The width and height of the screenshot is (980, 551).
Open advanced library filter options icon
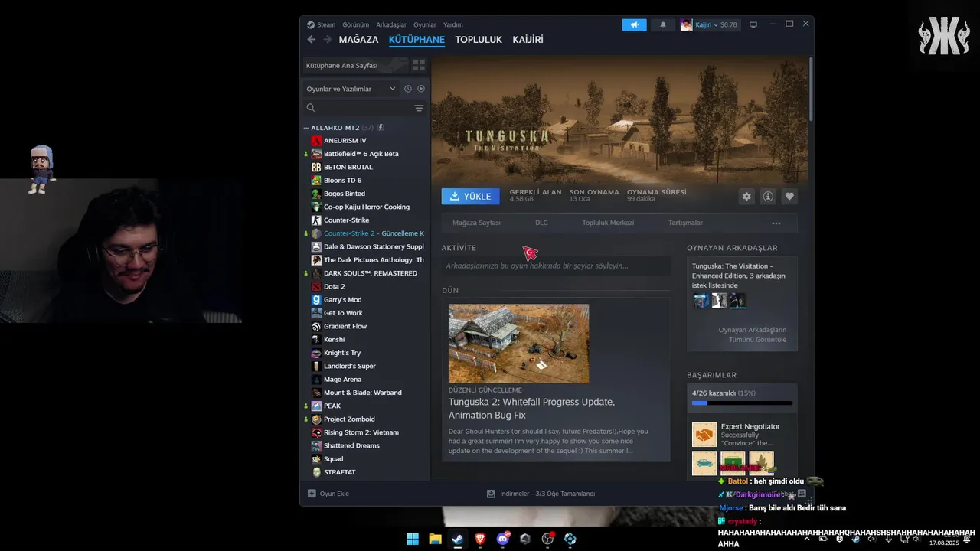coord(419,108)
